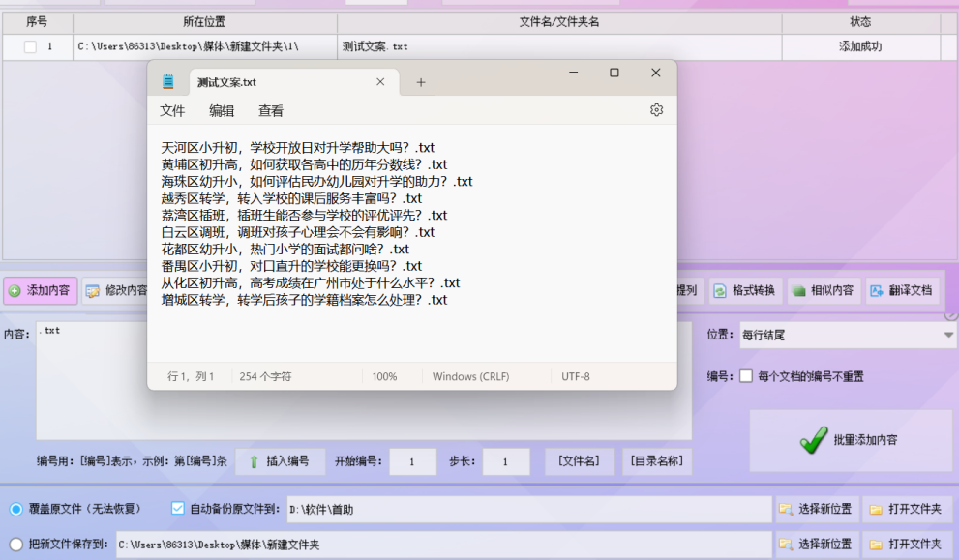Select the 添加内容 toolbar button
Viewport: 959px width, 560px height.
[x=40, y=290]
